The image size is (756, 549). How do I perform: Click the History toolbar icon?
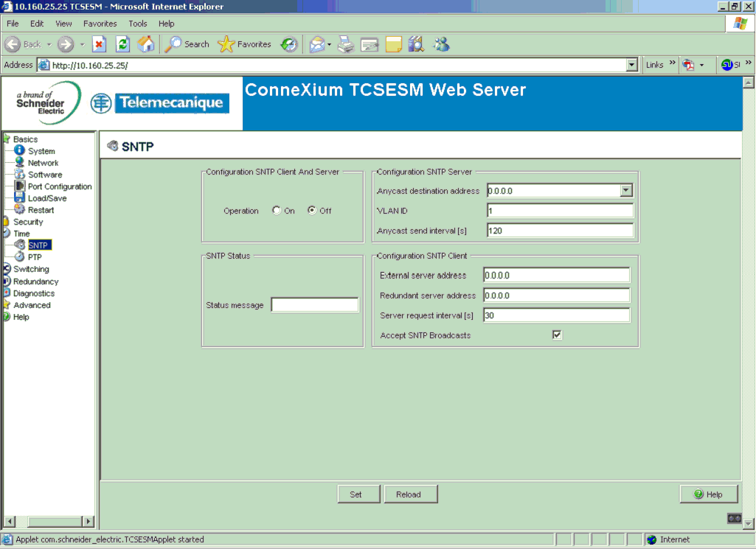289,44
